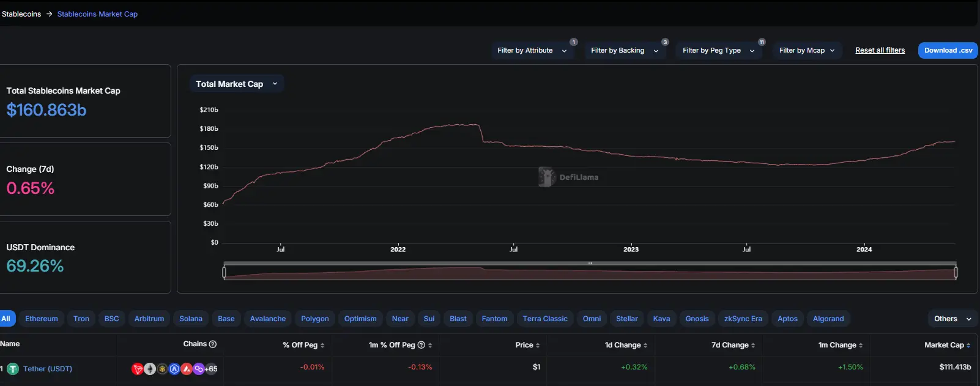Expand the Total Market Cap chart selector
The height and width of the screenshot is (386, 980).
pos(237,84)
